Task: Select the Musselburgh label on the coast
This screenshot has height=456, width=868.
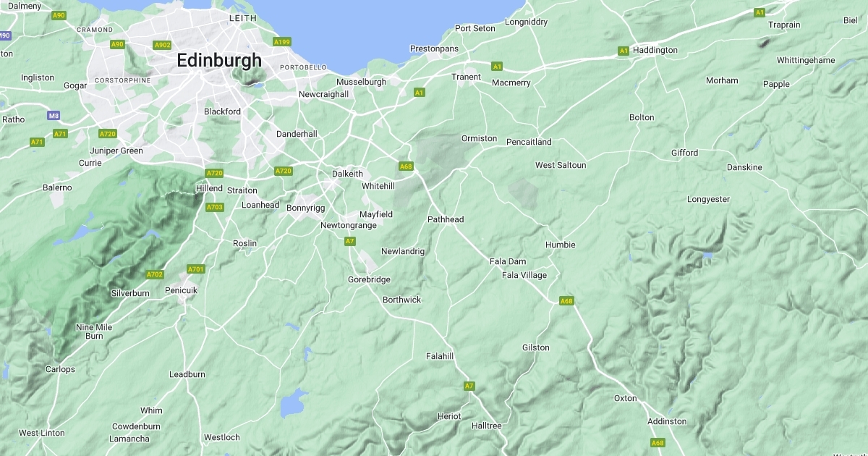Action: [362, 82]
